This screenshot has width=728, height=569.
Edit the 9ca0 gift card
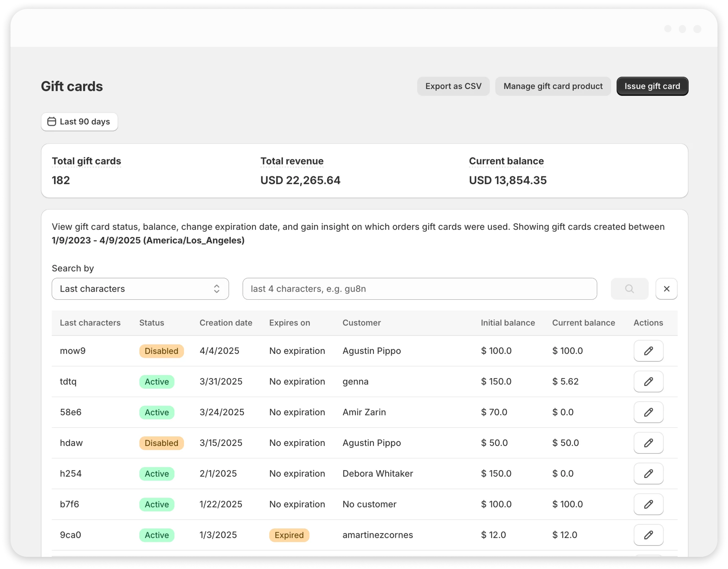[x=648, y=535]
